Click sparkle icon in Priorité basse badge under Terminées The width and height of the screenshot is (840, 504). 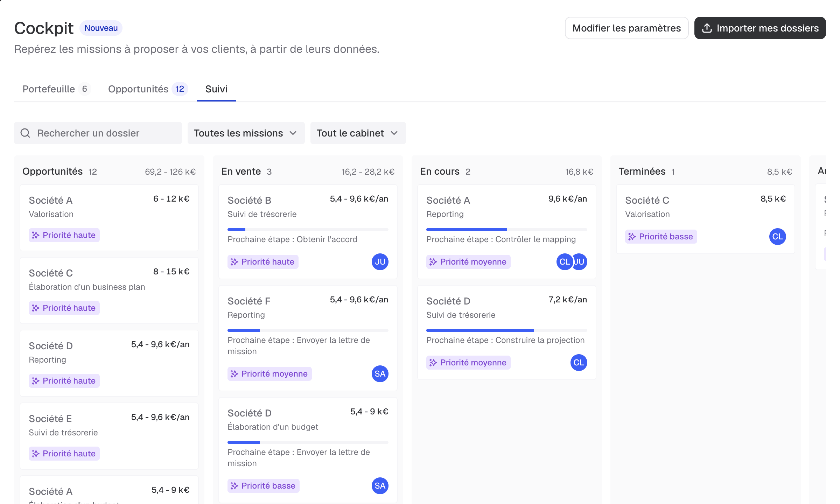click(x=632, y=237)
